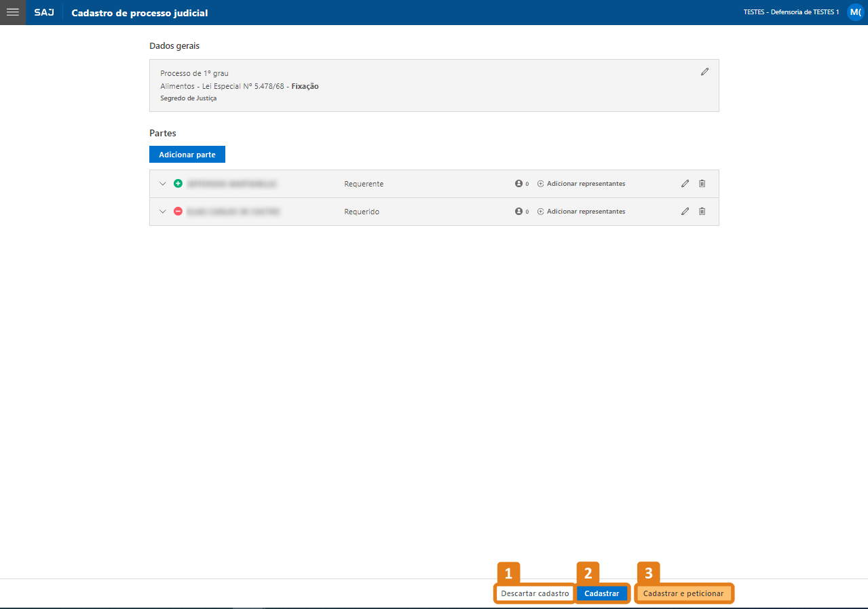Click Cadastrar e peticionar button

(x=683, y=593)
